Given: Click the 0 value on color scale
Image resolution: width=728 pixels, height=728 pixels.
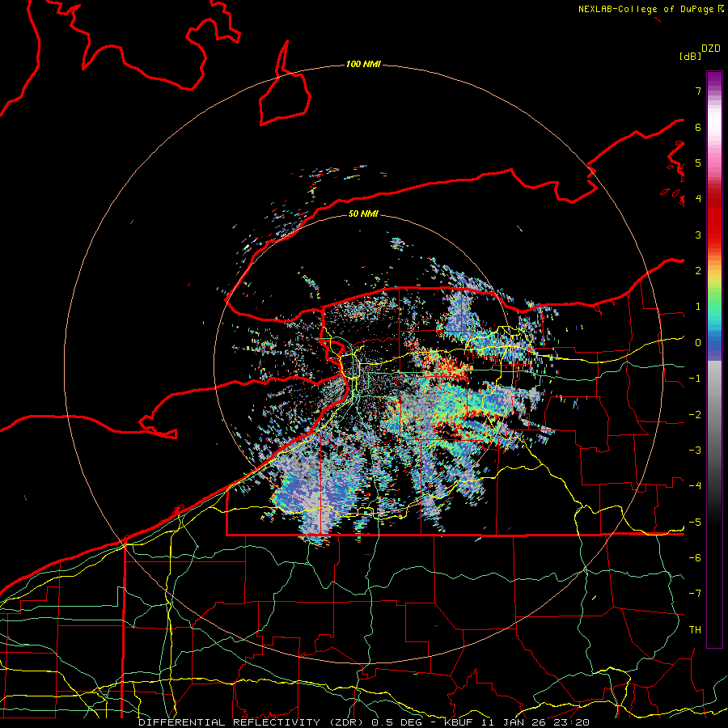Looking at the screenshot, I should (698, 343).
